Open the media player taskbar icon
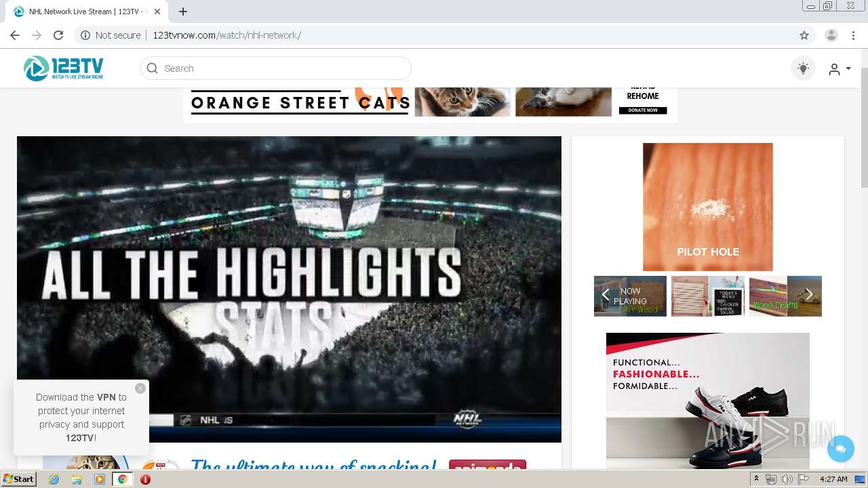Screen dimensions: 868x488 [x=100, y=479]
